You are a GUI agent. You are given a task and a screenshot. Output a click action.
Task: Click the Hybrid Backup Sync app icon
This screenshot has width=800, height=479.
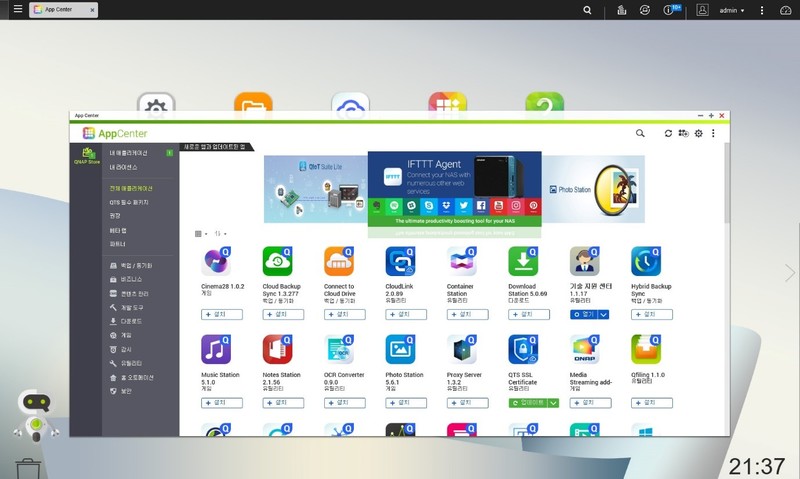[x=646, y=261]
